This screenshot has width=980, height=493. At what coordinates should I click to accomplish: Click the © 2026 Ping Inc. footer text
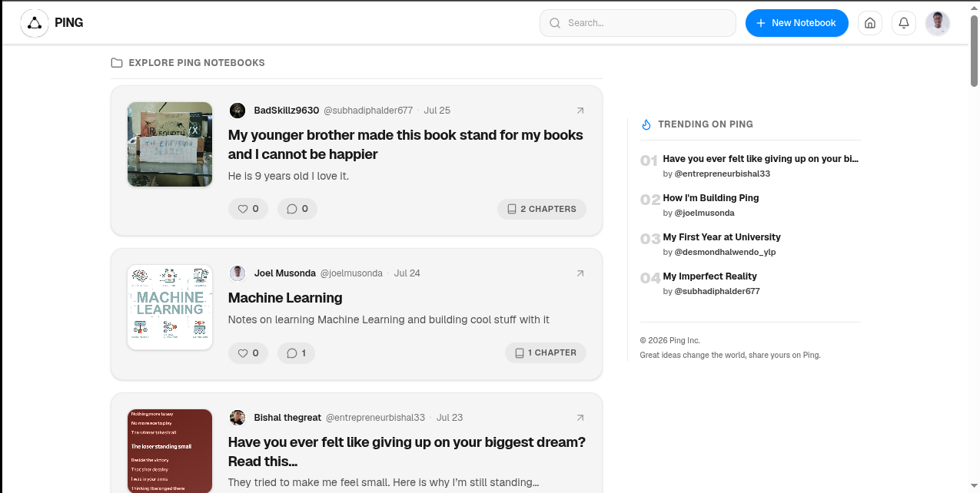coord(670,340)
